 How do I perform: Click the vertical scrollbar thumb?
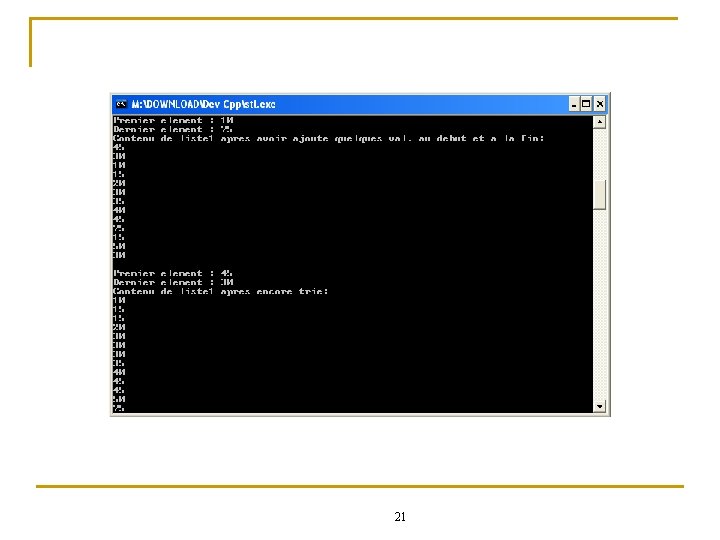click(600, 195)
